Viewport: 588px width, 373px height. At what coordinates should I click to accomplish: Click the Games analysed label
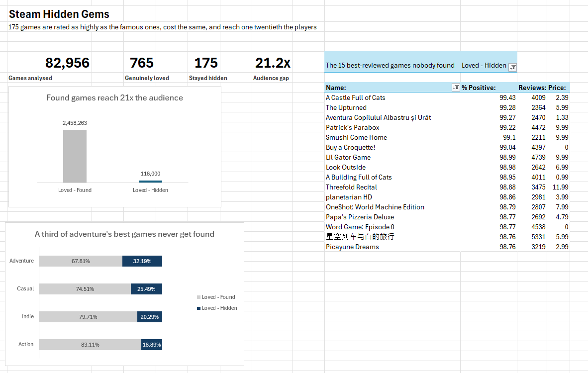(x=30, y=78)
